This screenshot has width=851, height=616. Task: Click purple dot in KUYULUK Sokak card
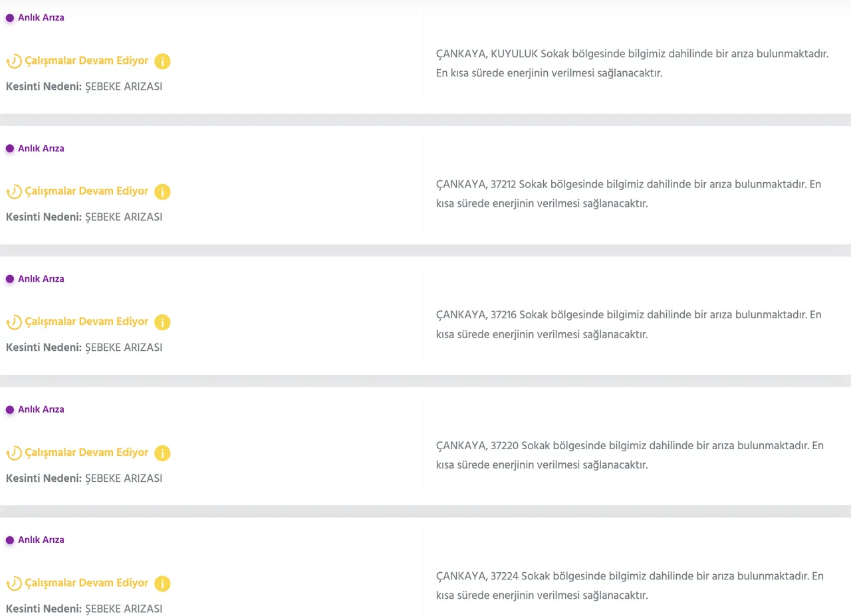click(x=10, y=18)
